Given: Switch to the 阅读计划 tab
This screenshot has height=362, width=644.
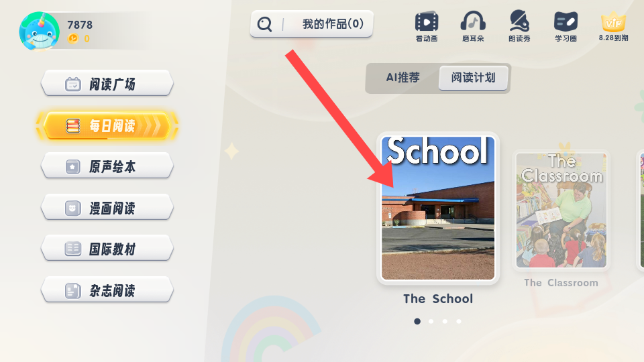Looking at the screenshot, I should 473,78.
